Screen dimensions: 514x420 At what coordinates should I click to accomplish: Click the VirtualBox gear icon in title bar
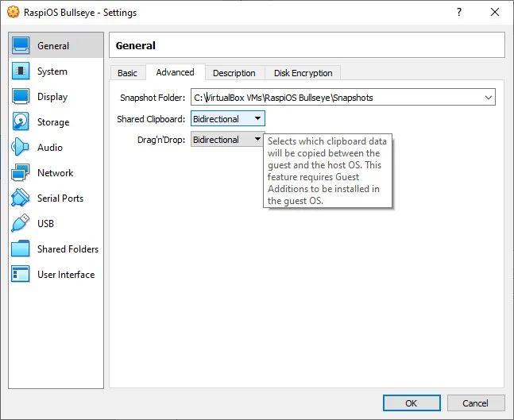click(14, 13)
